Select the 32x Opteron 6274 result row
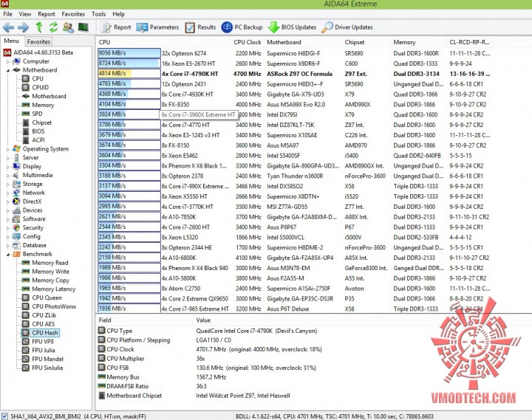The width and height of the screenshot is (532, 420). (294, 53)
